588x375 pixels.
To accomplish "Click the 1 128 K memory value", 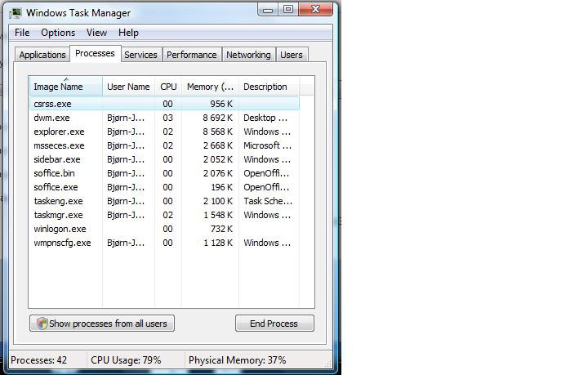I will 218,243.
